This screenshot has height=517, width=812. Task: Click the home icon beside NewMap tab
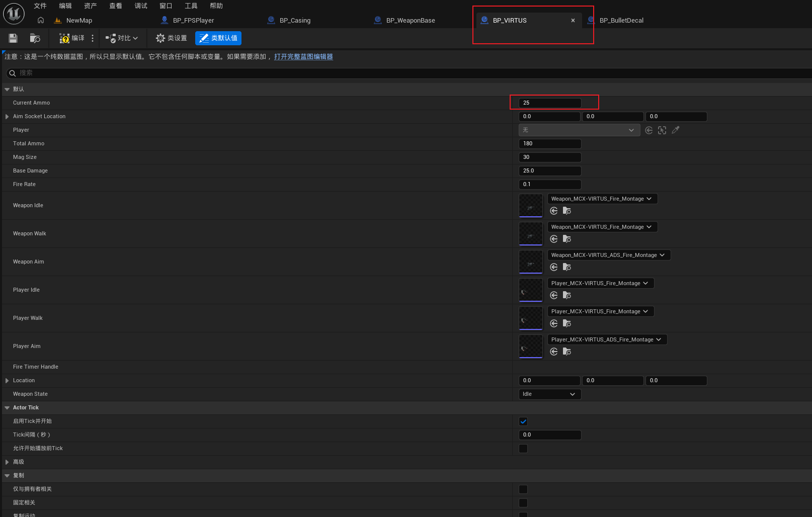tap(41, 20)
